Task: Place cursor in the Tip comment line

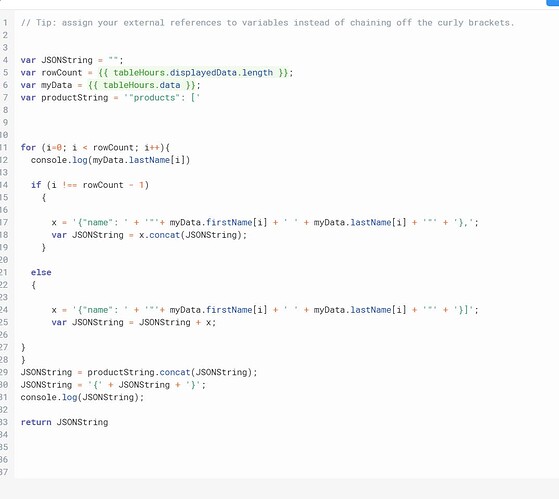Action: tap(267, 23)
